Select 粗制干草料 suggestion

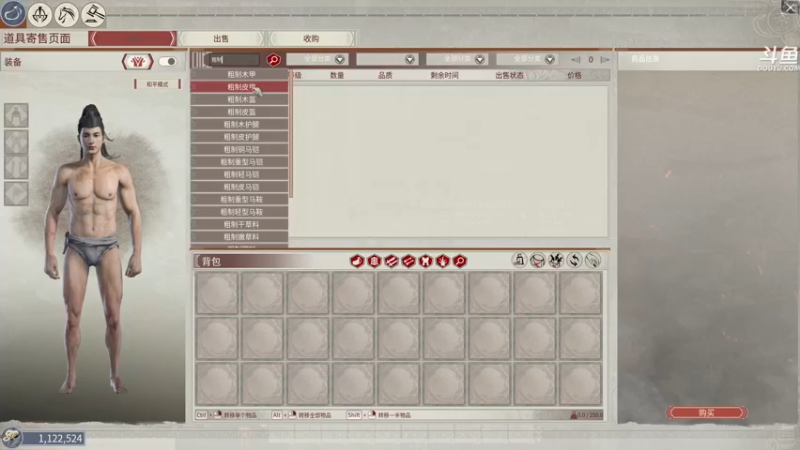click(x=239, y=224)
